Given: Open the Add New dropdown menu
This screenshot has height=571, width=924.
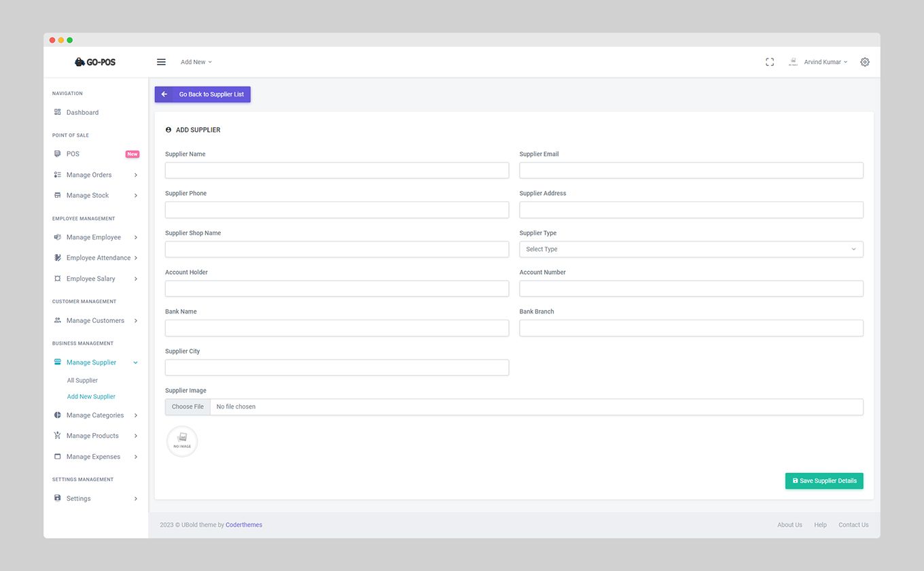Looking at the screenshot, I should pyautogui.click(x=196, y=62).
